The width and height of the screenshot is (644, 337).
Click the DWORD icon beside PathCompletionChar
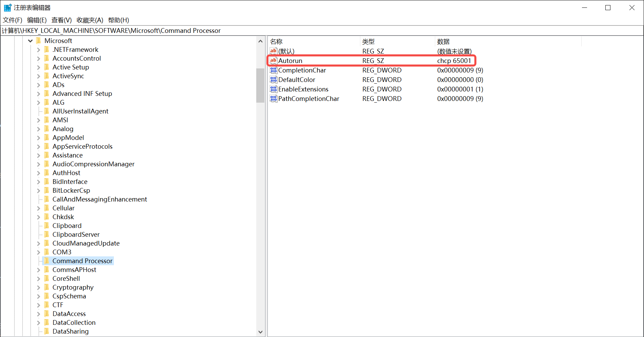point(273,99)
